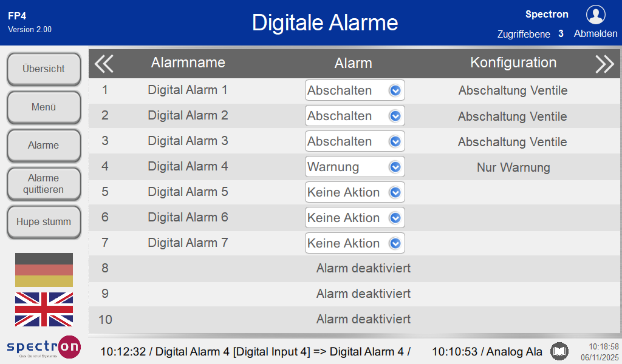
Task: Click the next page double-chevron icon
Action: (604, 63)
